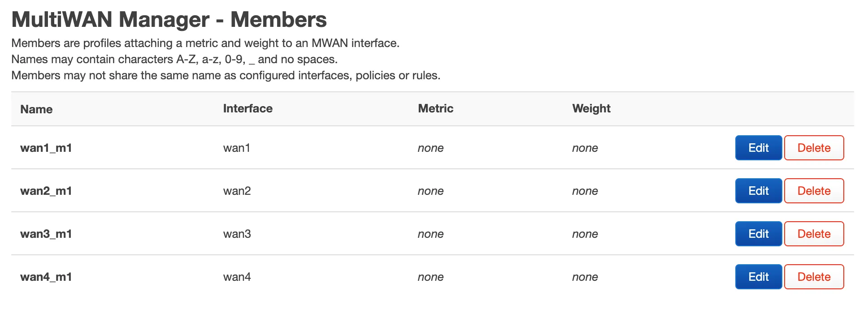Delete the wan2_m1 member
Screen dimensions: 868x309
[814, 191]
